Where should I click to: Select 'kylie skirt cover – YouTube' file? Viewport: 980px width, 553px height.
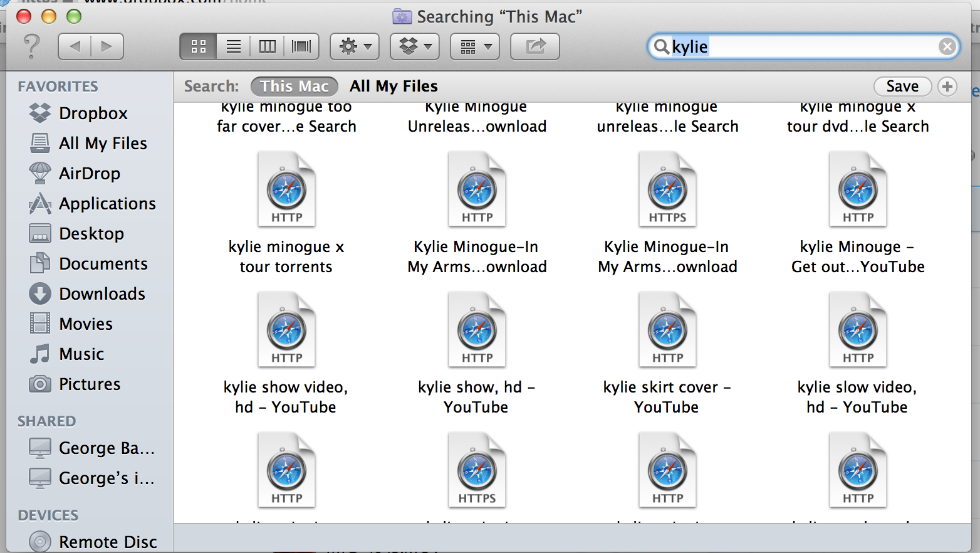click(x=667, y=354)
